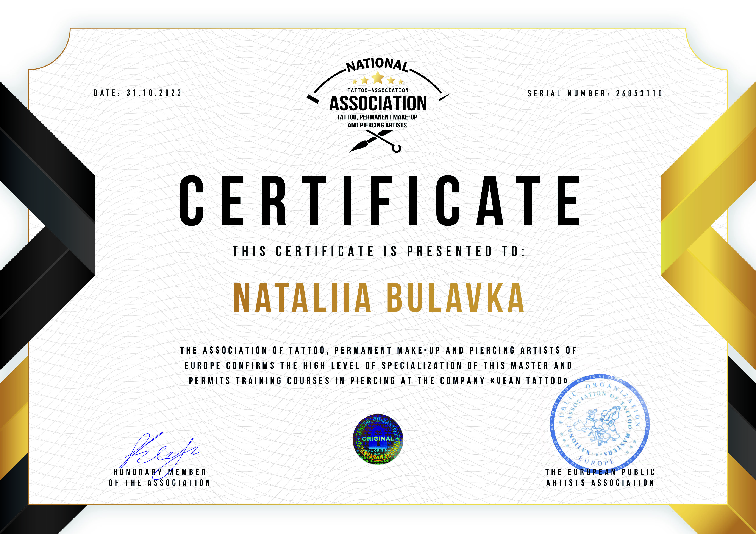Click the NATIONAL arched logo text

[378, 65]
